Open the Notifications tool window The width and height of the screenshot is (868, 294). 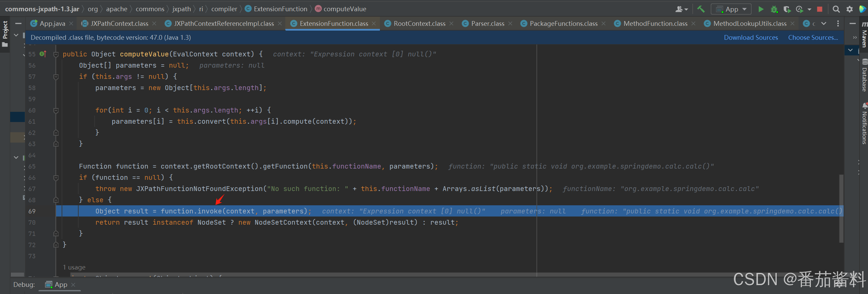(x=864, y=124)
